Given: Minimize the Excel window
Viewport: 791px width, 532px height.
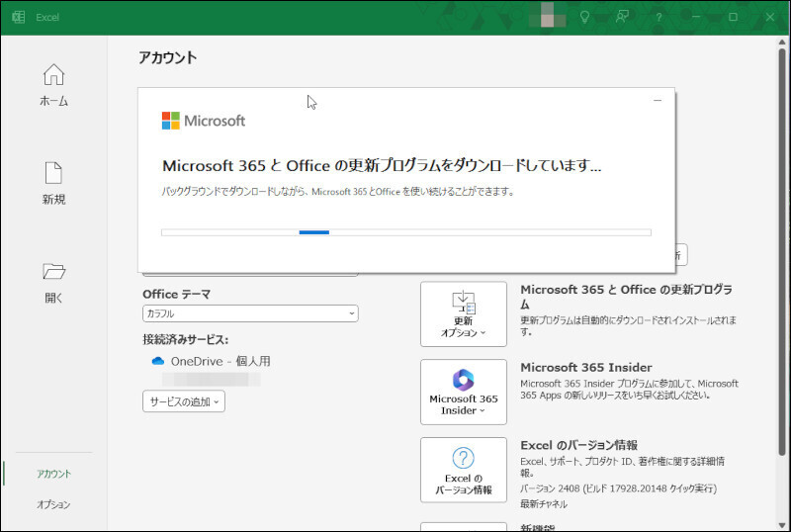Looking at the screenshot, I should (696, 17).
